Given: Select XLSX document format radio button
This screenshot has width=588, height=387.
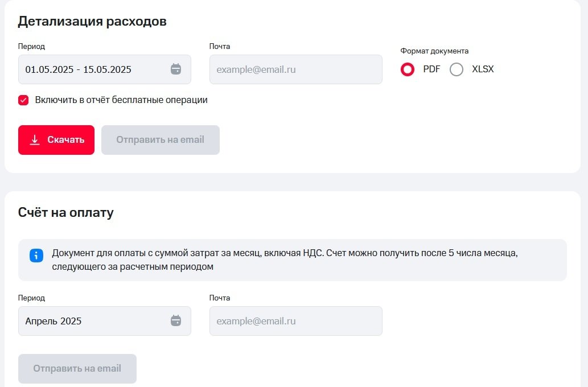Looking at the screenshot, I should tap(457, 69).
